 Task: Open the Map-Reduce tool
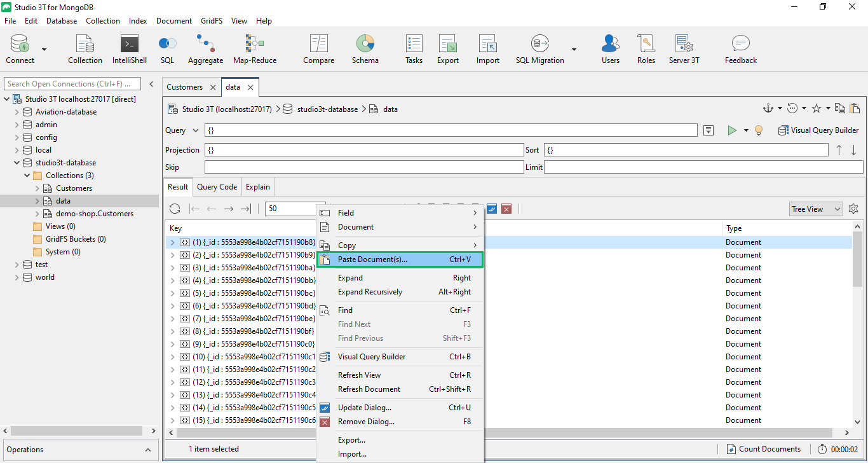[254, 48]
